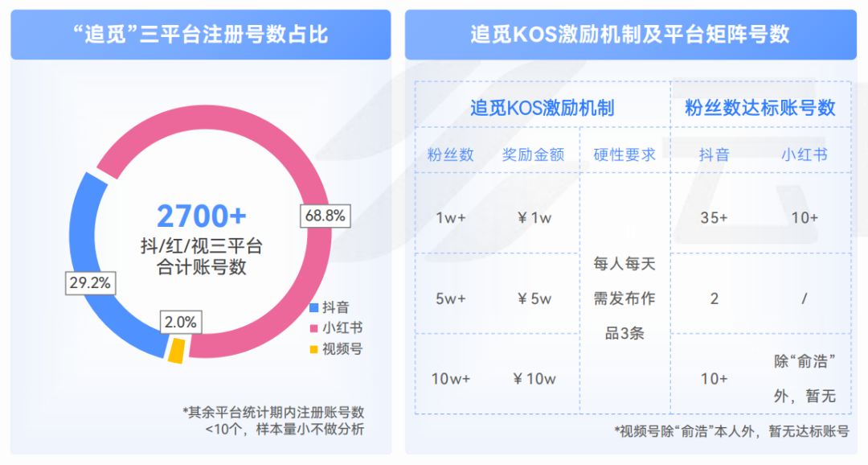Click the yellow 视频号 donut segment
Image resolution: width=868 pixels, height=465 pixels.
pos(177,351)
